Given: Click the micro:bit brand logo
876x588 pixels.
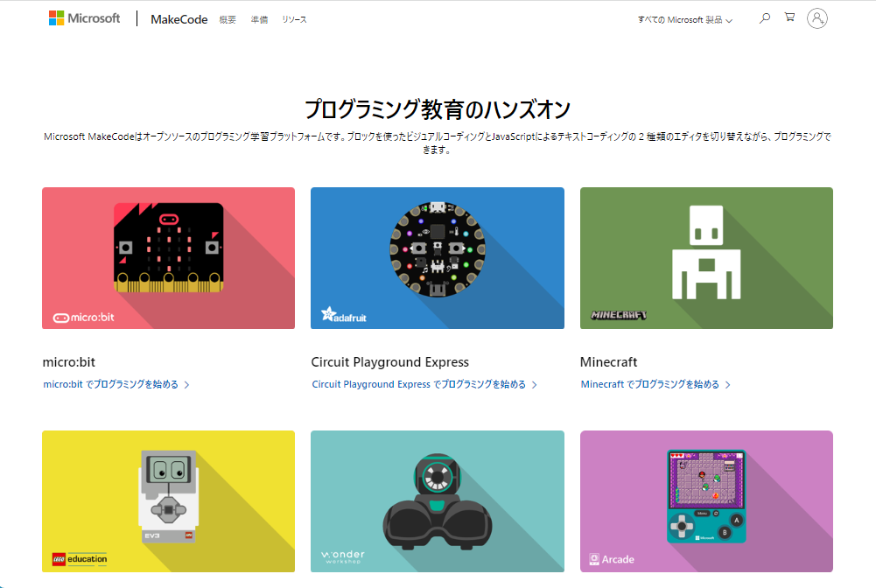Looking at the screenshot, I should [x=84, y=318].
